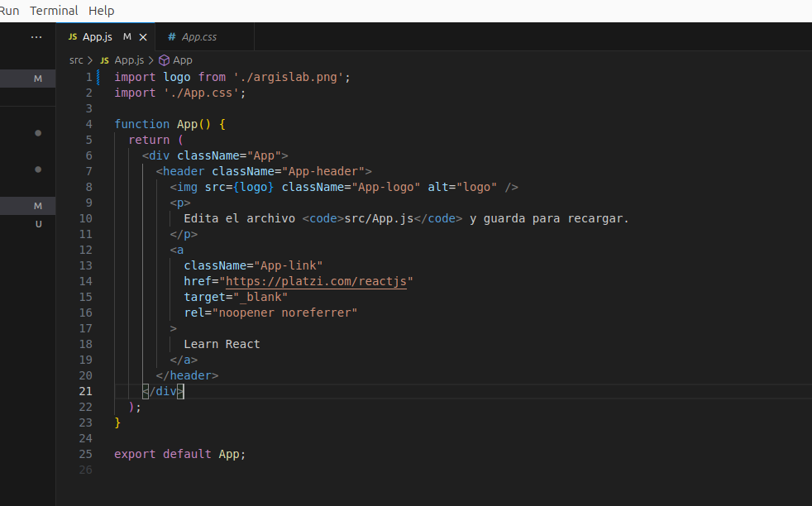Click the 'Edita el archivo' text
The width and height of the screenshot is (812, 506).
tap(239, 218)
